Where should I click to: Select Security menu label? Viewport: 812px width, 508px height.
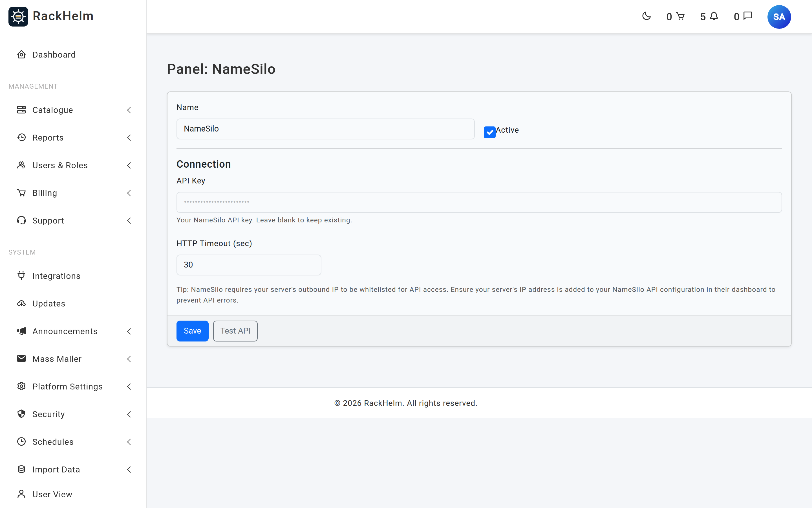pos(49,414)
